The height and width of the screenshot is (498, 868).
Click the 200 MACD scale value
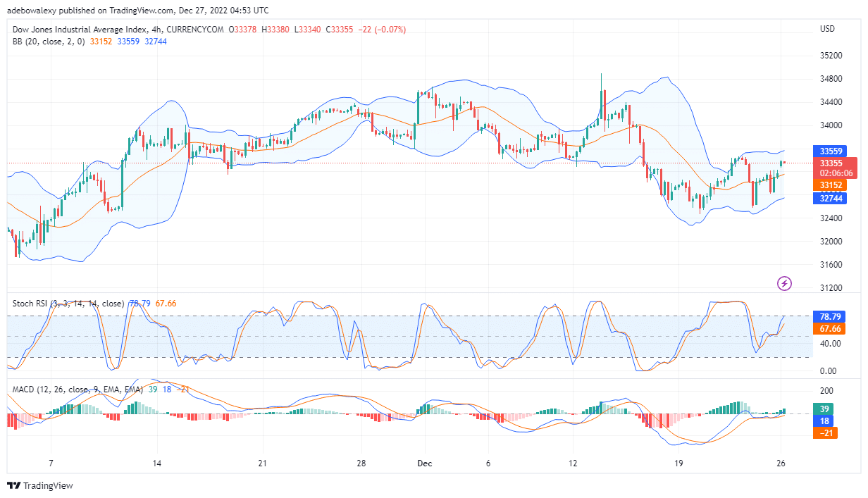tap(826, 391)
